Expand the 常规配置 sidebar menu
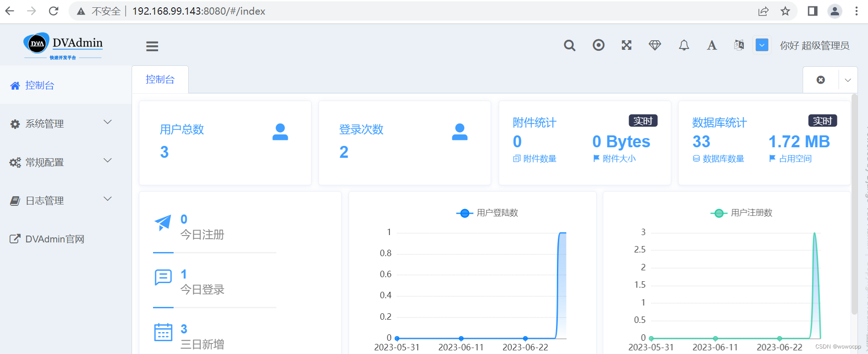Viewport: 868px width, 354px height. click(x=66, y=162)
